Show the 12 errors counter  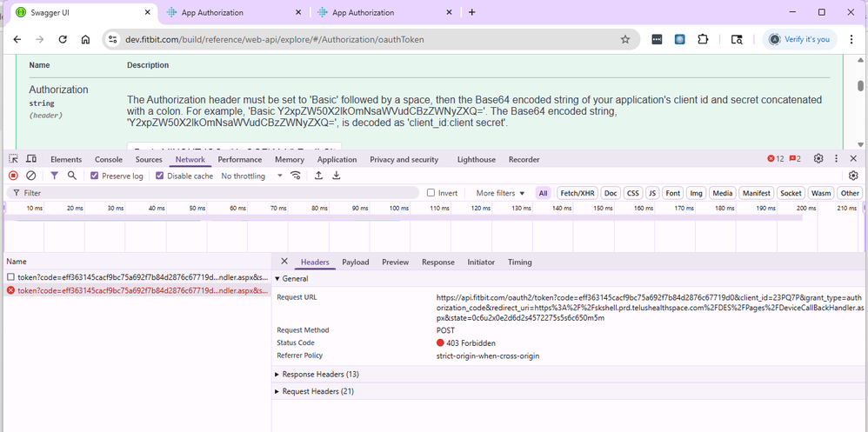[x=776, y=159]
